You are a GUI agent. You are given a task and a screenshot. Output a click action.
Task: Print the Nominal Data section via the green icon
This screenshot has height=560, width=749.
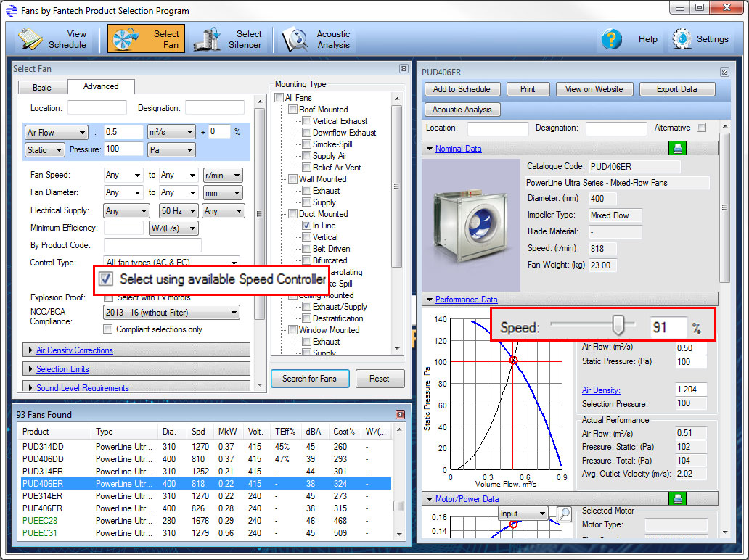click(x=677, y=149)
